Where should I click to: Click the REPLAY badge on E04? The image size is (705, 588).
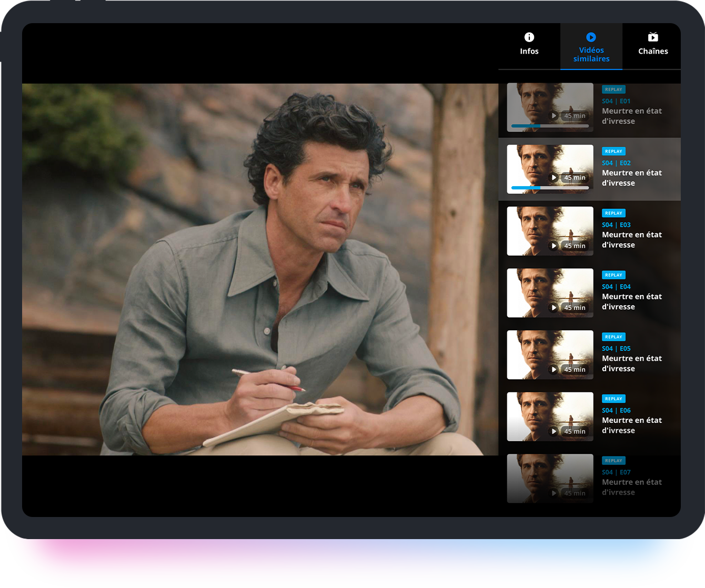[613, 275]
